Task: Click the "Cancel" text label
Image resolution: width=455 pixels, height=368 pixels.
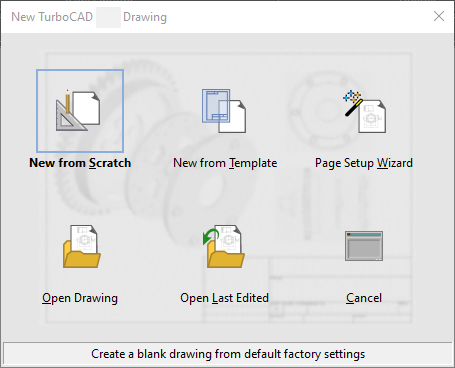Action: 364,298
